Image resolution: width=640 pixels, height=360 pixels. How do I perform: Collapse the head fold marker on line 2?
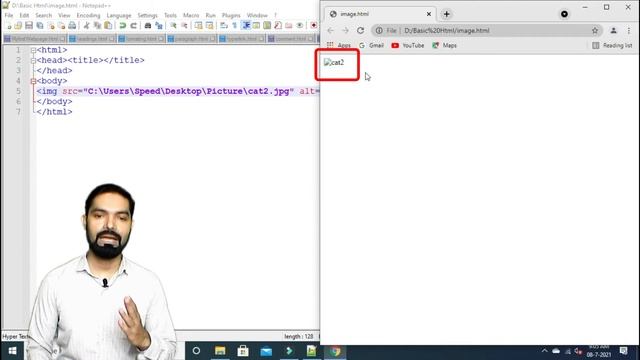(x=33, y=60)
